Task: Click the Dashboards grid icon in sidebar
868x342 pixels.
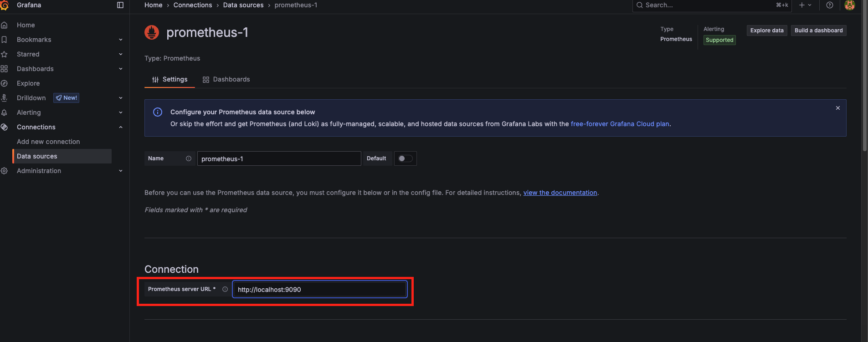Action: pos(4,69)
